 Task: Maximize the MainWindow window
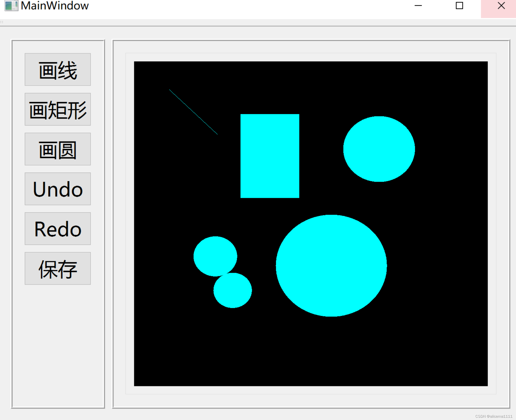click(x=459, y=6)
